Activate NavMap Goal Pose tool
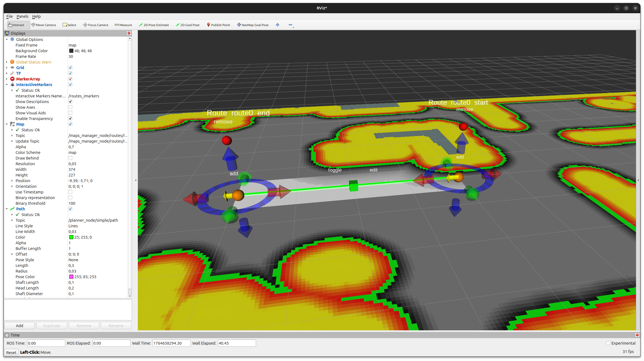 [253, 25]
